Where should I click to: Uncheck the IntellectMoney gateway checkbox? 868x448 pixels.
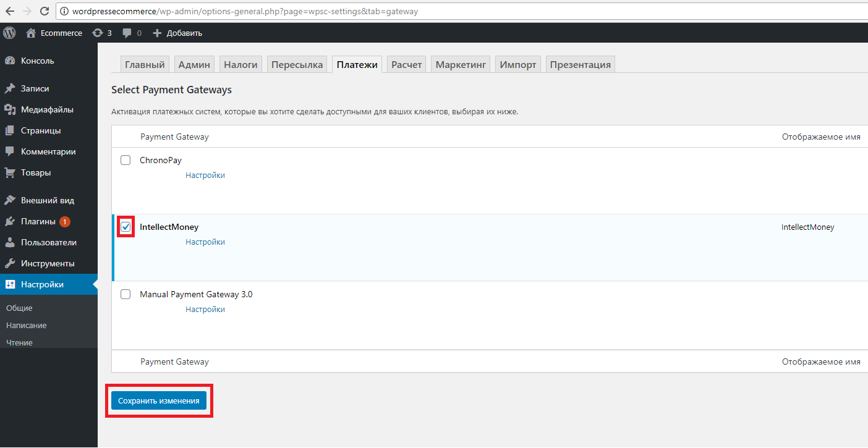(126, 227)
